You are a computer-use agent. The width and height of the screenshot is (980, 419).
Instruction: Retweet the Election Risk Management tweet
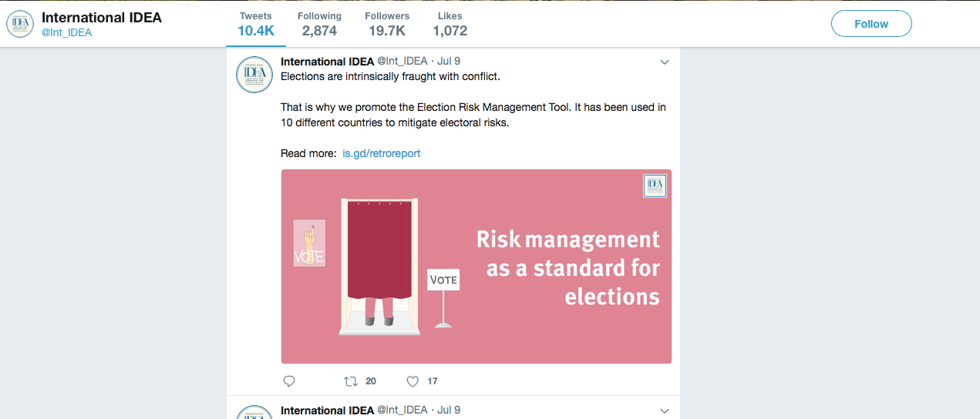(351, 381)
